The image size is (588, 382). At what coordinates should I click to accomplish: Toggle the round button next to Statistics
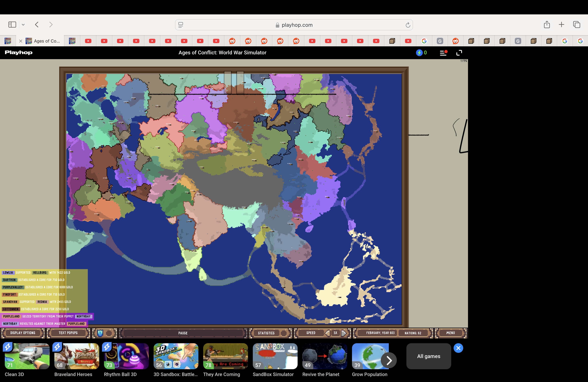pyautogui.click(x=284, y=333)
